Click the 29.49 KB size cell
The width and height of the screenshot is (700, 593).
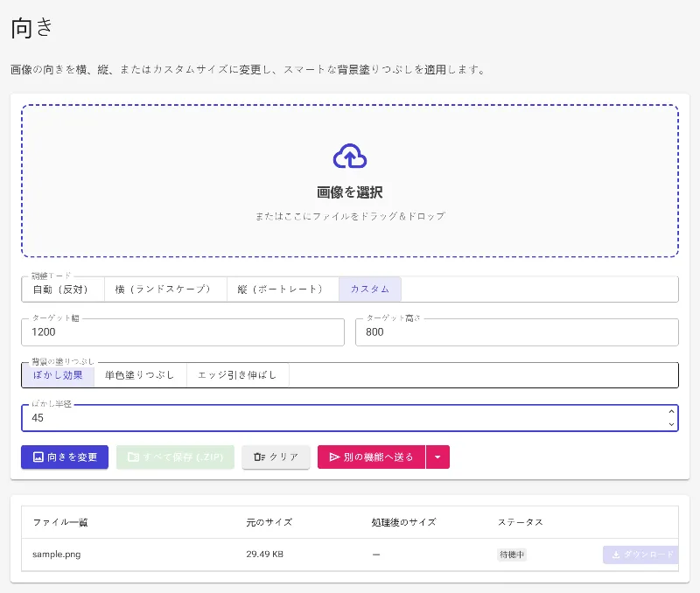[265, 555]
